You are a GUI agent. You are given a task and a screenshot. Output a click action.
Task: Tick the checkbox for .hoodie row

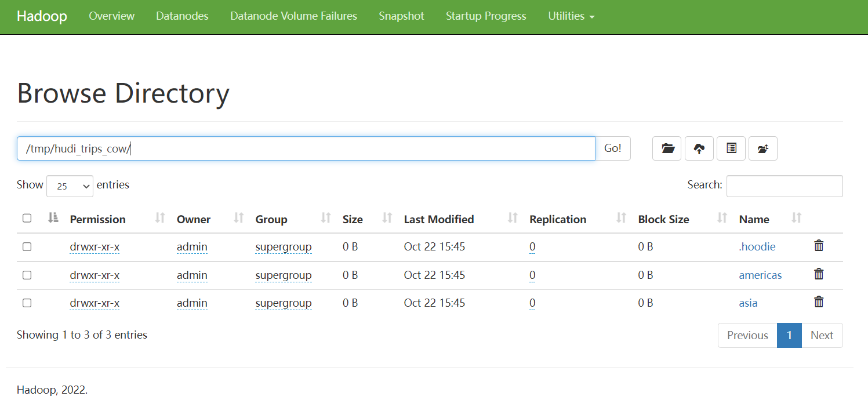point(27,247)
